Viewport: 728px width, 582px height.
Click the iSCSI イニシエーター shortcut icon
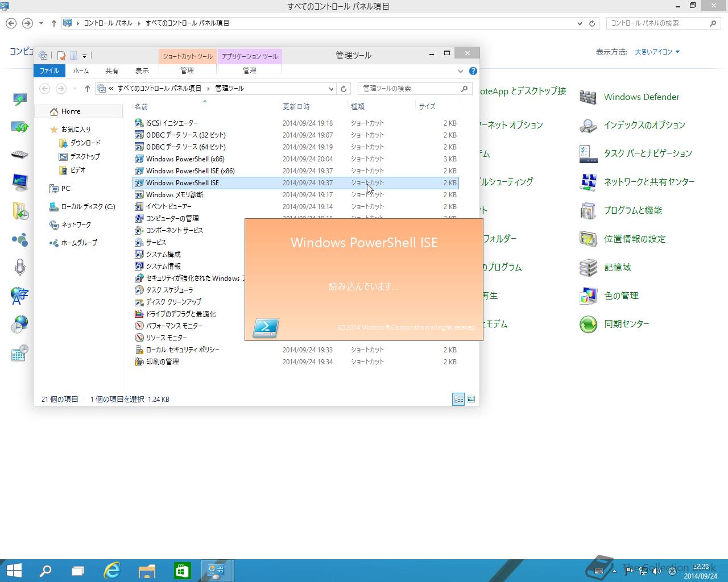click(x=139, y=123)
